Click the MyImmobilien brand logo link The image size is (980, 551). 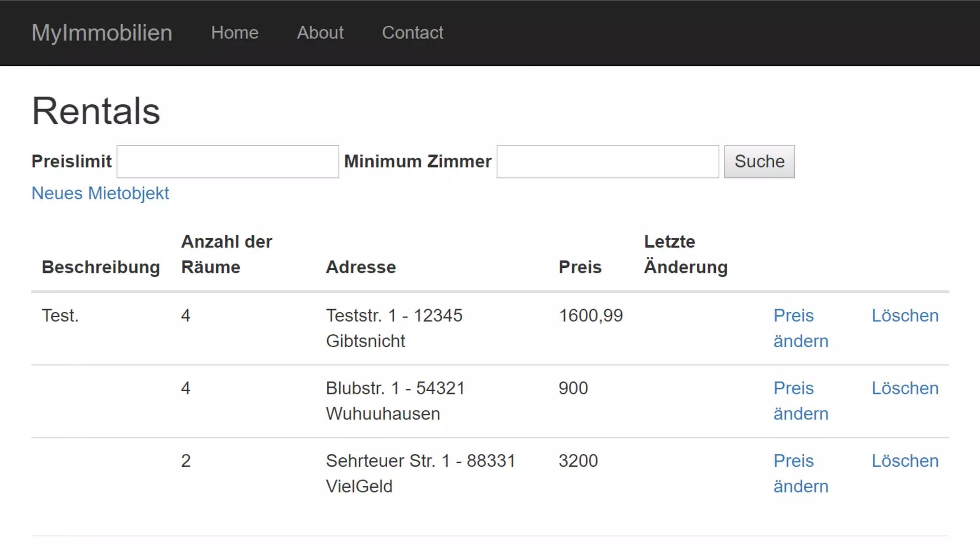[x=101, y=33]
